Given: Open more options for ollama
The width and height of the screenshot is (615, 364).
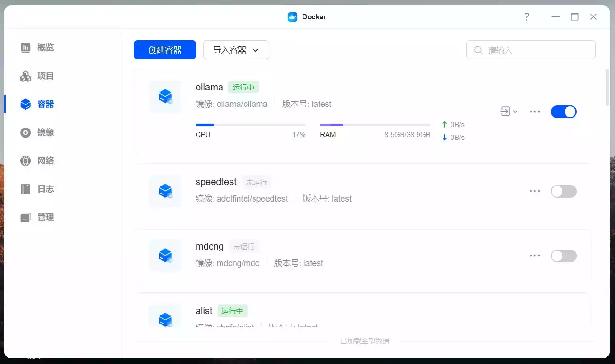Looking at the screenshot, I should click(534, 112).
